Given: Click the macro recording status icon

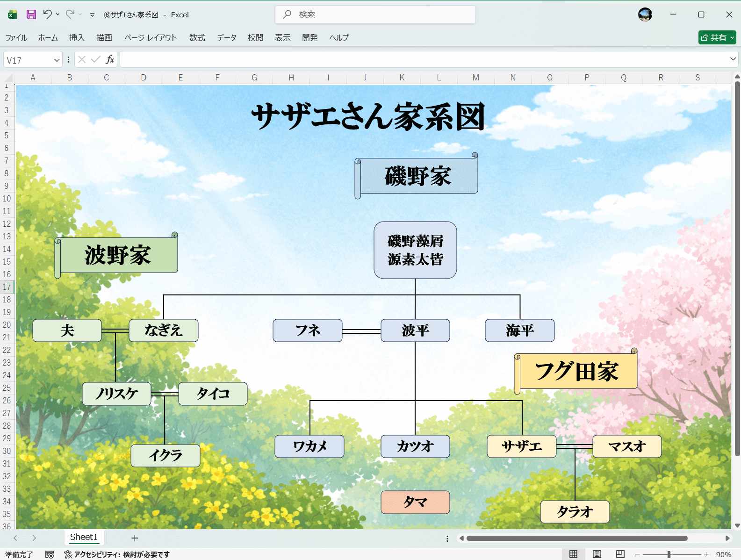Looking at the screenshot, I should click(50, 554).
